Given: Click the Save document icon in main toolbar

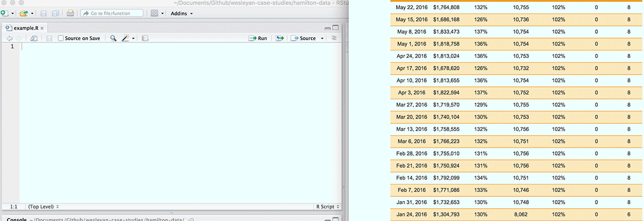Looking at the screenshot, I should point(43,13).
